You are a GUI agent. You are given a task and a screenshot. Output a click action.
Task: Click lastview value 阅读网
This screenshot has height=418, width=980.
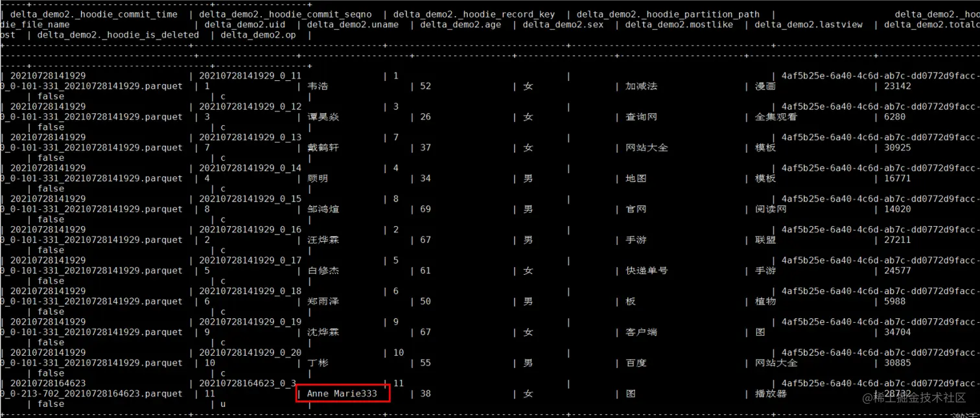click(771, 209)
